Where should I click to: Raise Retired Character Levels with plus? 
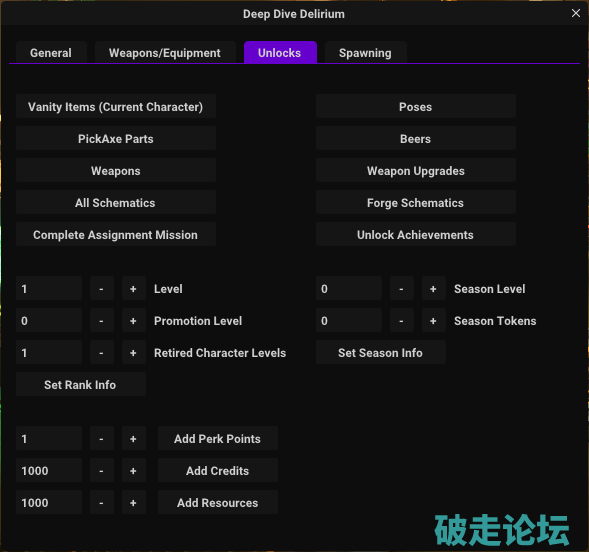133,352
